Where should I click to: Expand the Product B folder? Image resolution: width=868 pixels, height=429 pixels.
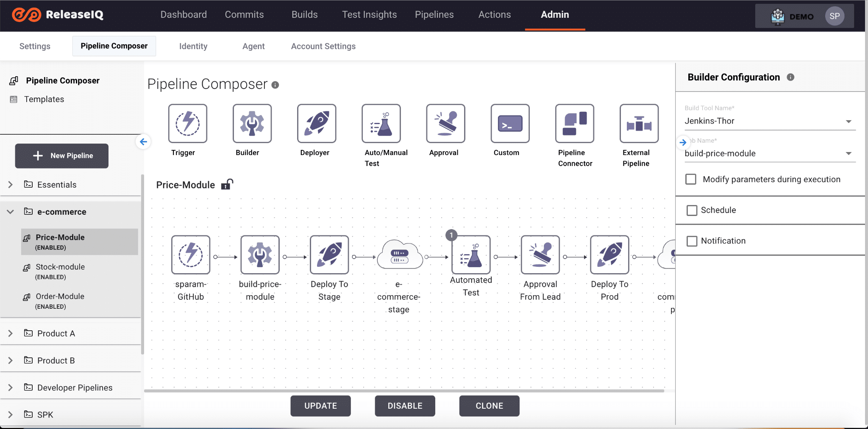(x=11, y=360)
